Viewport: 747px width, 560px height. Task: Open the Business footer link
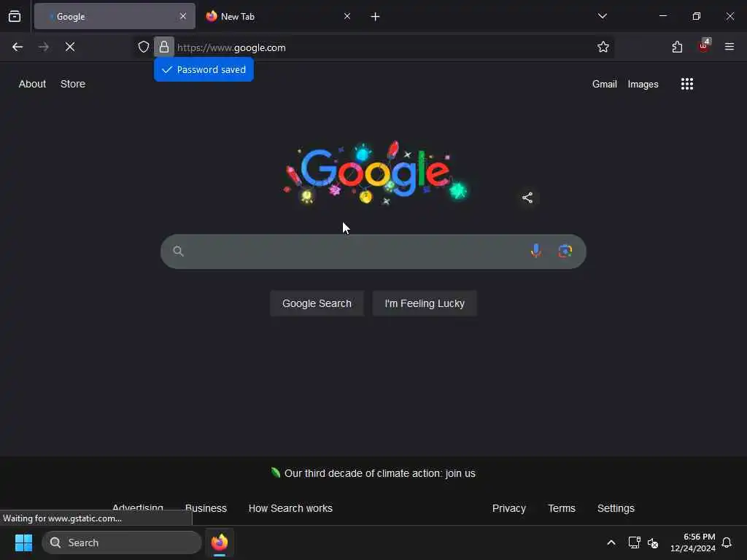click(206, 508)
